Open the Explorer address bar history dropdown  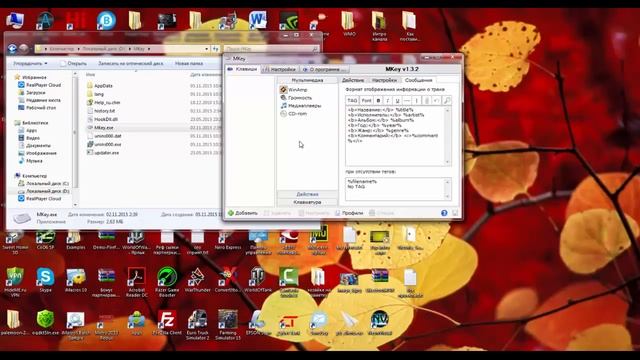(207, 49)
